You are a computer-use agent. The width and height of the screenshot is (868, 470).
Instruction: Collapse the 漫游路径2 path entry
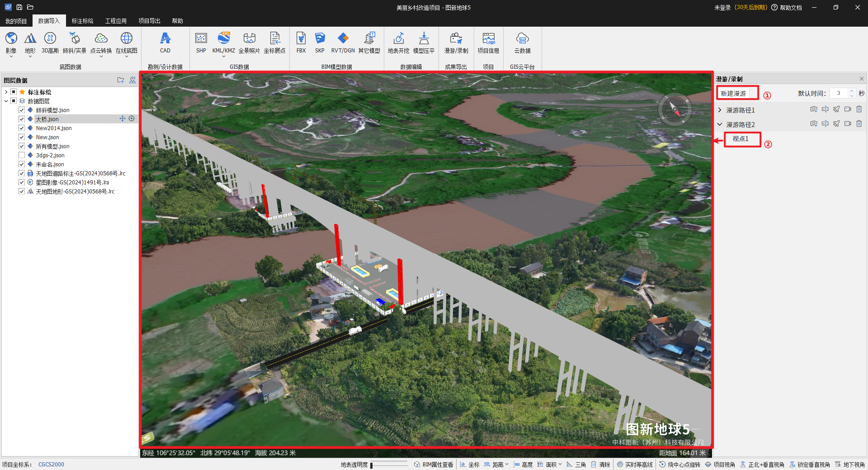click(720, 124)
